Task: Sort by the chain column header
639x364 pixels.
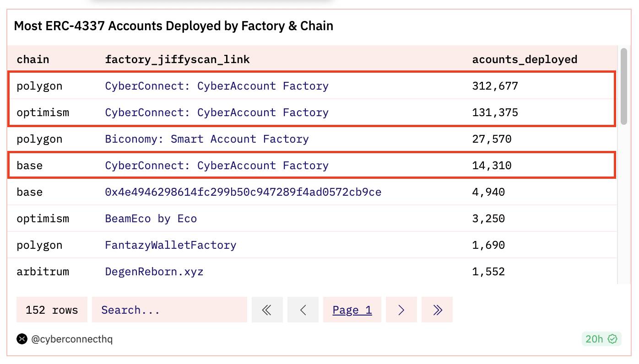Action: coord(33,59)
